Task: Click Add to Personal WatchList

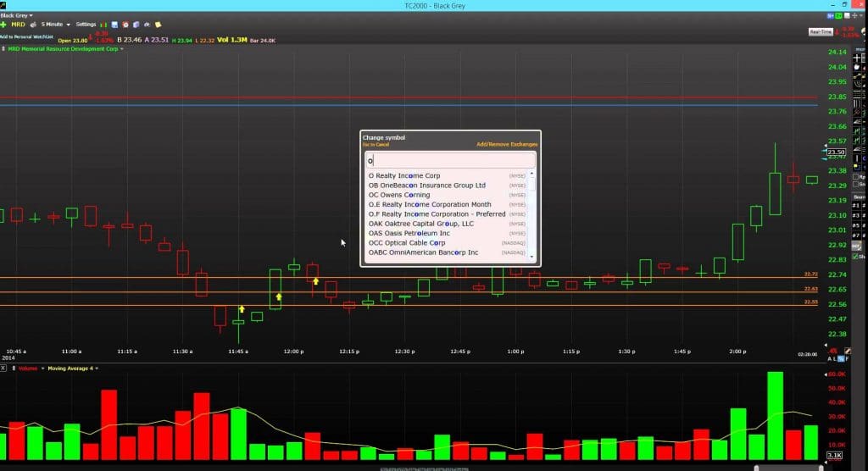Action: click(26, 36)
